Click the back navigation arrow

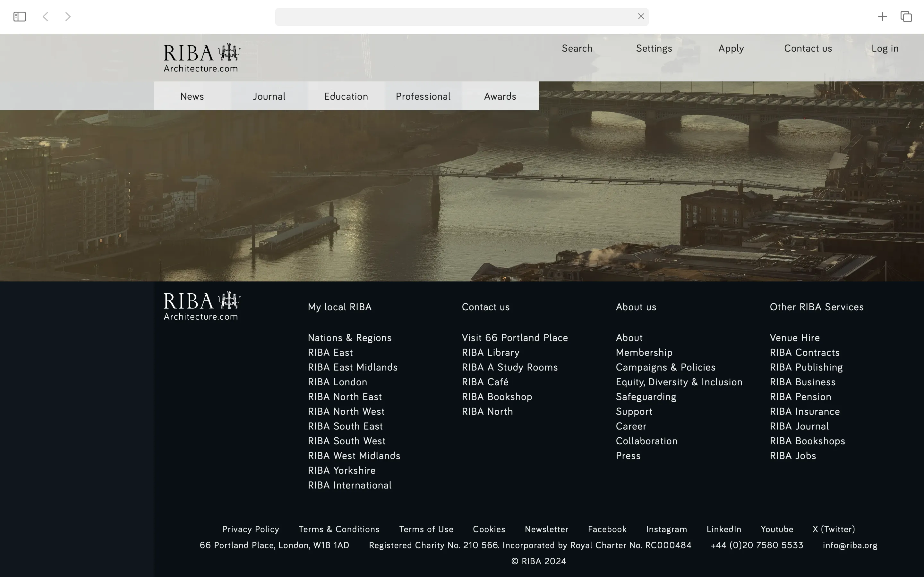pyautogui.click(x=46, y=16)
